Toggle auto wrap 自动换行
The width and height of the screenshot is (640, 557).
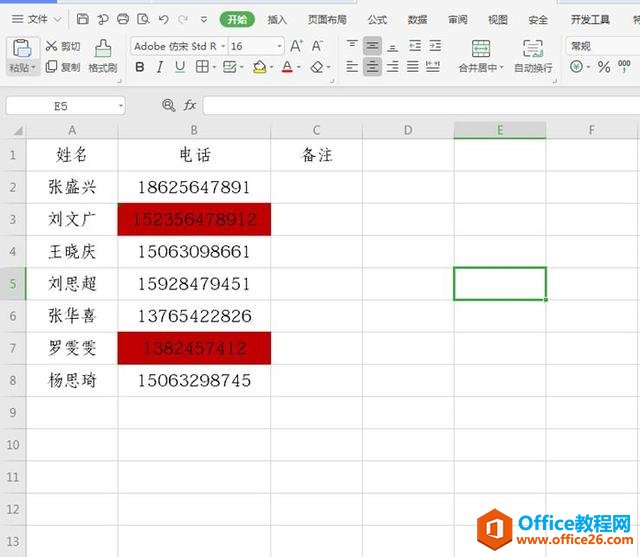coord(533,56)
